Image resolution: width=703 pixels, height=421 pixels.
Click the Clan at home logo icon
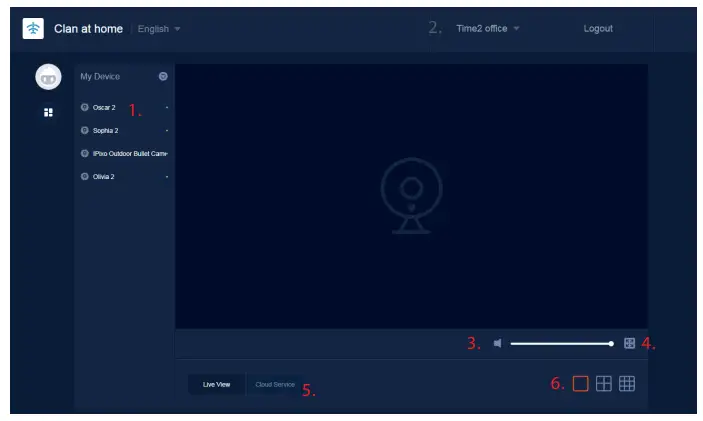coord(33,29)
